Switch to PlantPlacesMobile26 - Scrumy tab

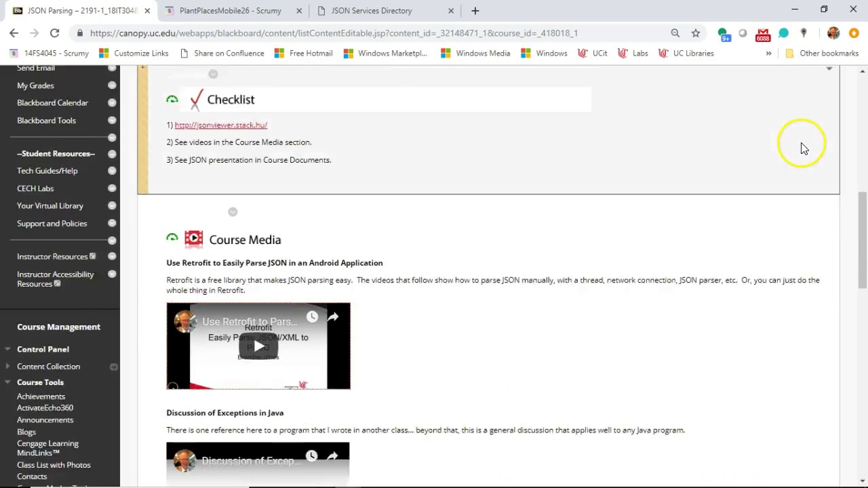pos(231,11)
